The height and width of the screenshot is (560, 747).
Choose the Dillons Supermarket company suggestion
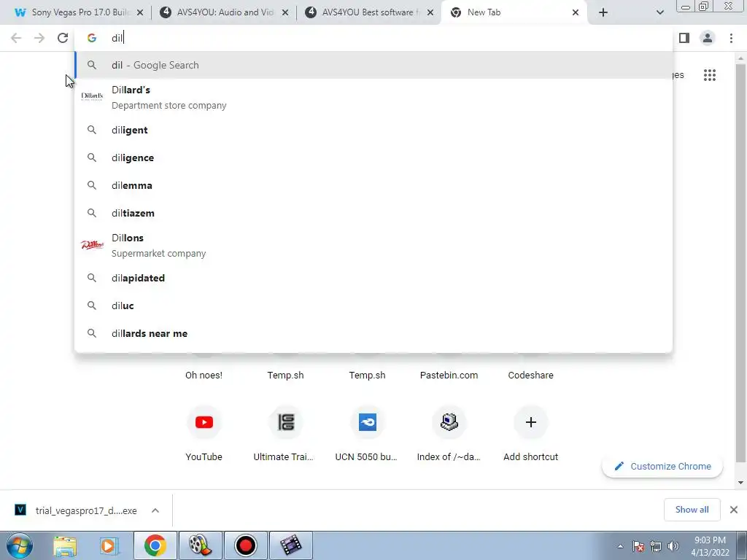(x=373, y=245)
